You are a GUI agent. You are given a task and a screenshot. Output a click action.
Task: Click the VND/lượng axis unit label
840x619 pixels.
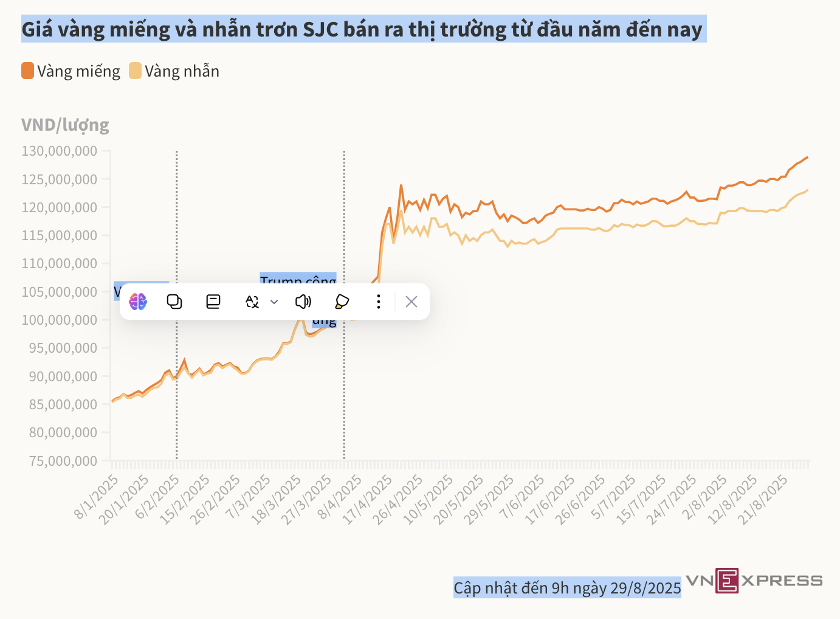(65, 125)
